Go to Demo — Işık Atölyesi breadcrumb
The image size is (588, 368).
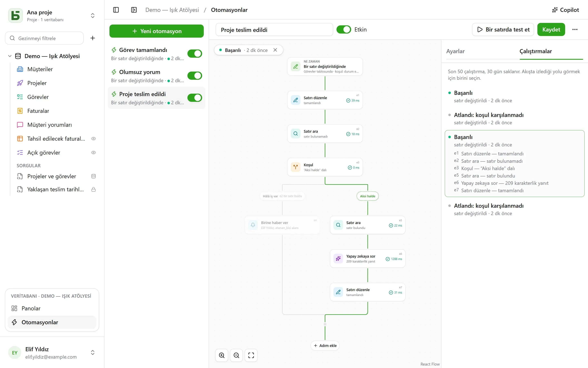point(172,10)
